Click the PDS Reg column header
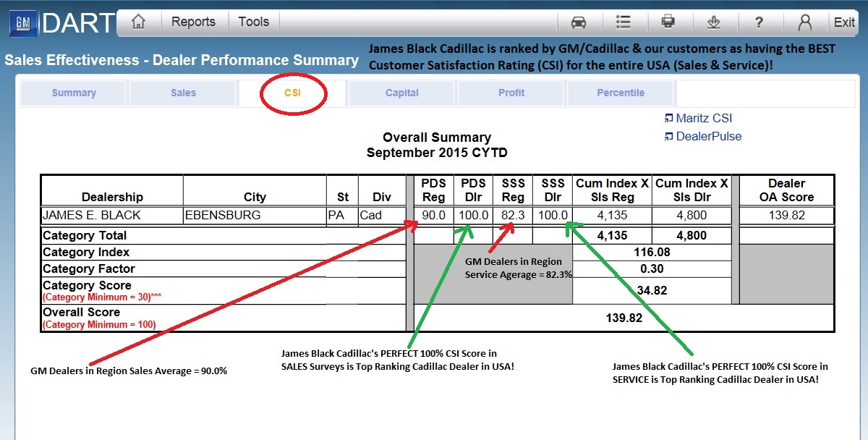 click(x=434, y=190)
